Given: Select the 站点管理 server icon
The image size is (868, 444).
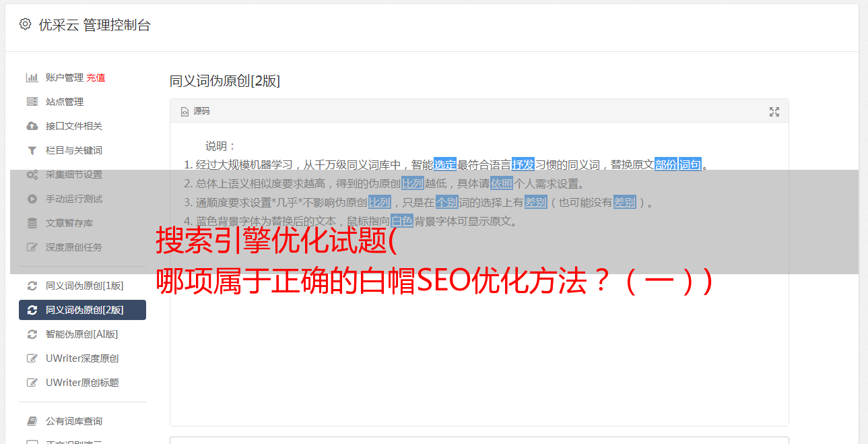Looking at the screenshot, I should pos(32,102).
